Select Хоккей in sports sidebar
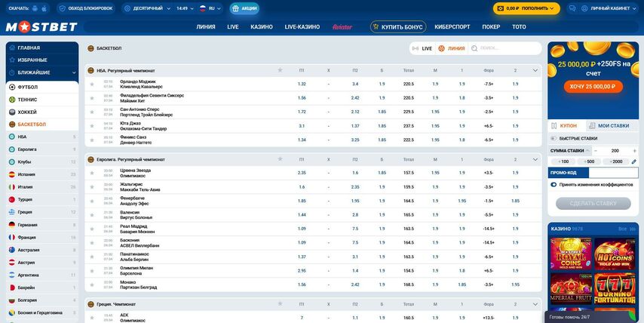This screenshot has height=323, width=644. [x=42, y=112]
